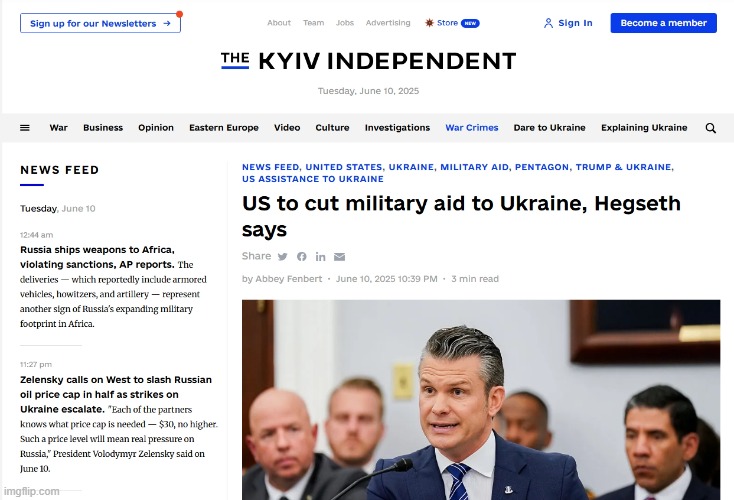The image size is (734, 500).
Task: Open Zelensky oil price cap story
Action: click(116, 394)
